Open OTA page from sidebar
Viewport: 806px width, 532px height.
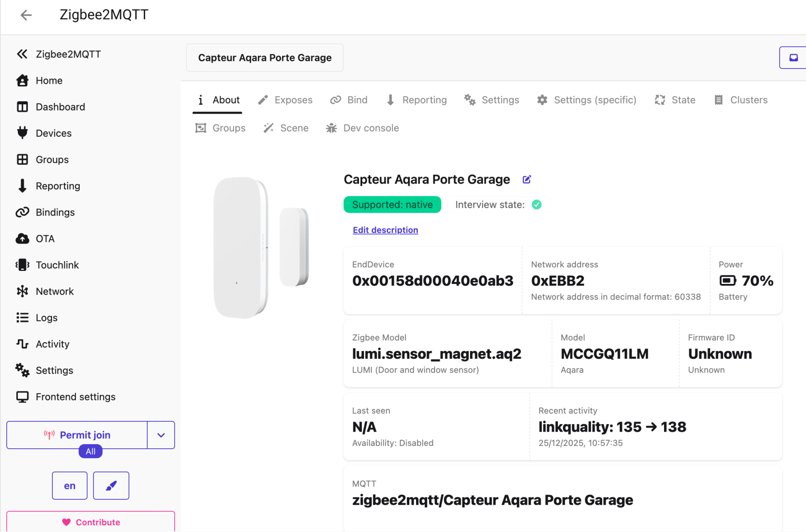tap(45, 239)
